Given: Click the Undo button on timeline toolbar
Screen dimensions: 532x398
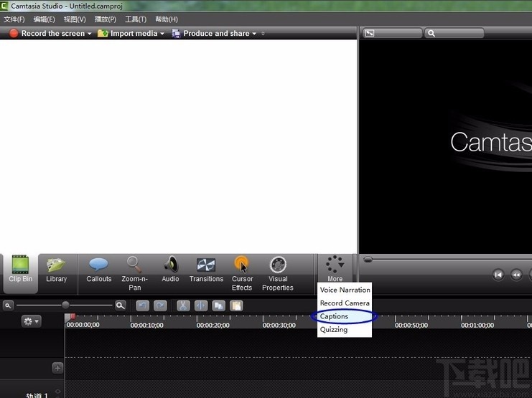Looking at the screenshot, I should coord(142,305).
